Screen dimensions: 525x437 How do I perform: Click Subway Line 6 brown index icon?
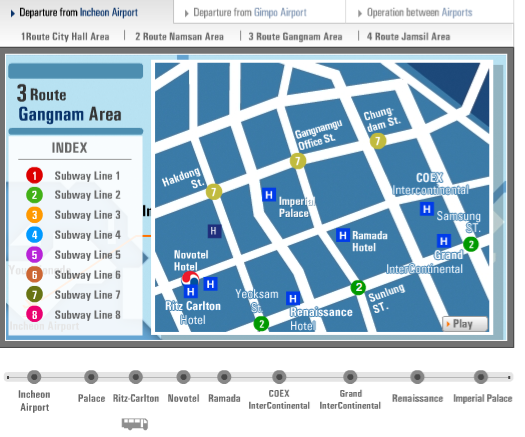[34, 275]
